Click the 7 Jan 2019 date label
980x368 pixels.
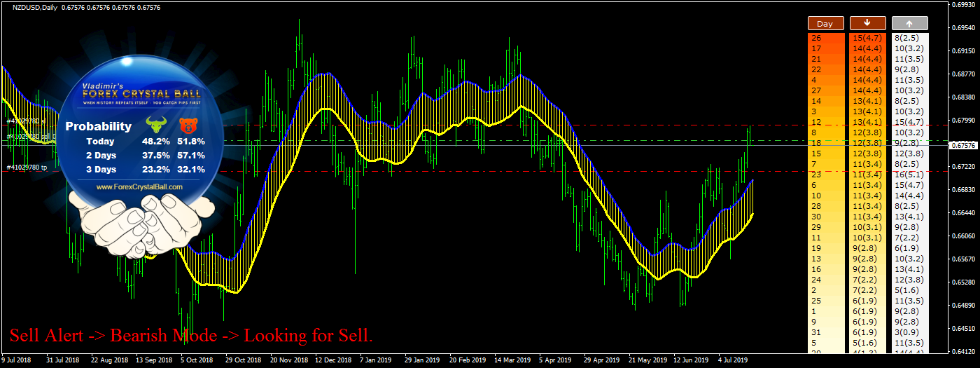tap(375, 360)
